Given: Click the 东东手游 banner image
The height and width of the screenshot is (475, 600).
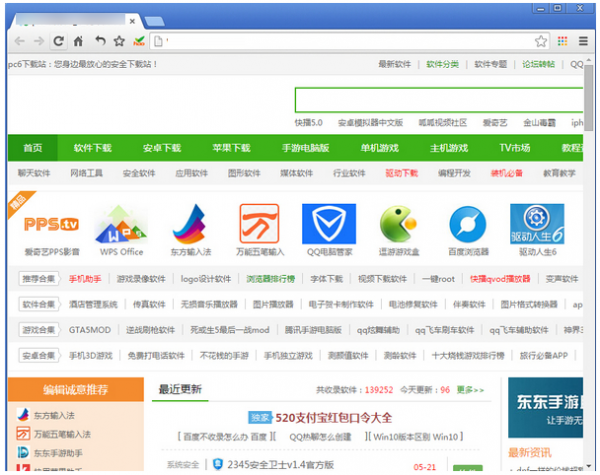Looking at the screenshot, I should pyautogui.click(x=546, y=408).
